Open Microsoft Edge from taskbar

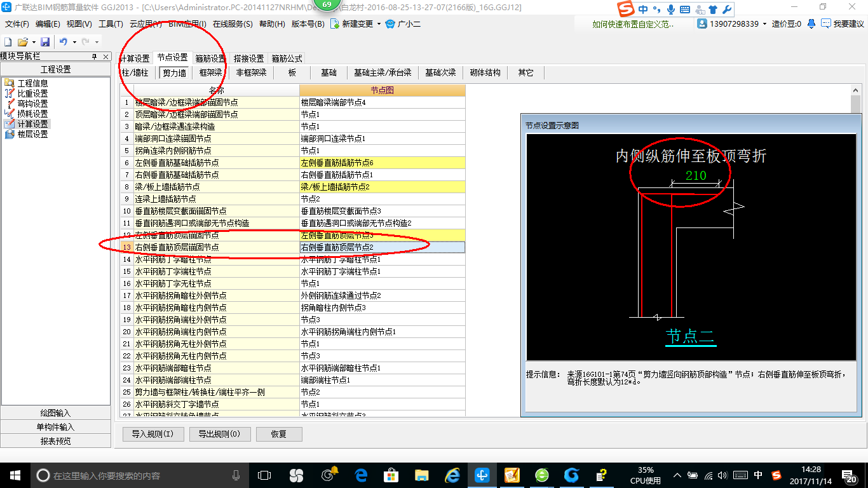[x=361, y=475]
